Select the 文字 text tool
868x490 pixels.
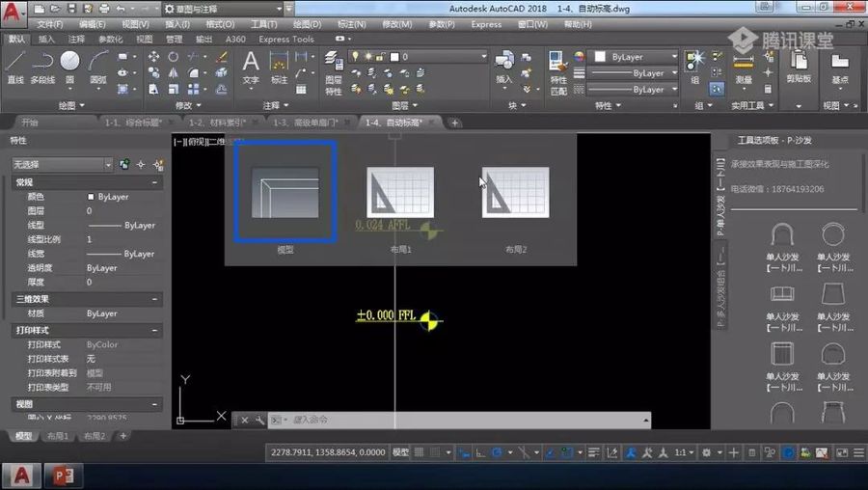(x=251, y=68)
